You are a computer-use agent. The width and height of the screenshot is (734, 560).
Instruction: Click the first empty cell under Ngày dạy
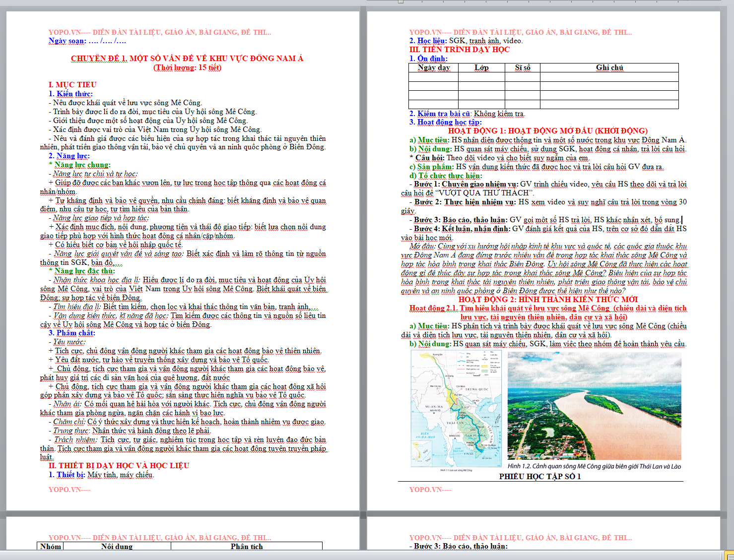point(433,77)
